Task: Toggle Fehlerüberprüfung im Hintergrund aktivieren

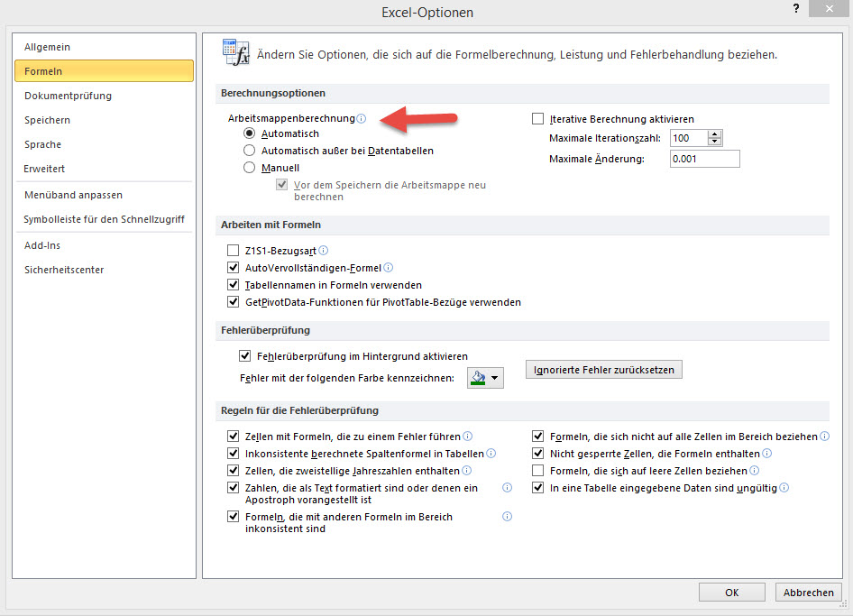Action: point(244,356)
